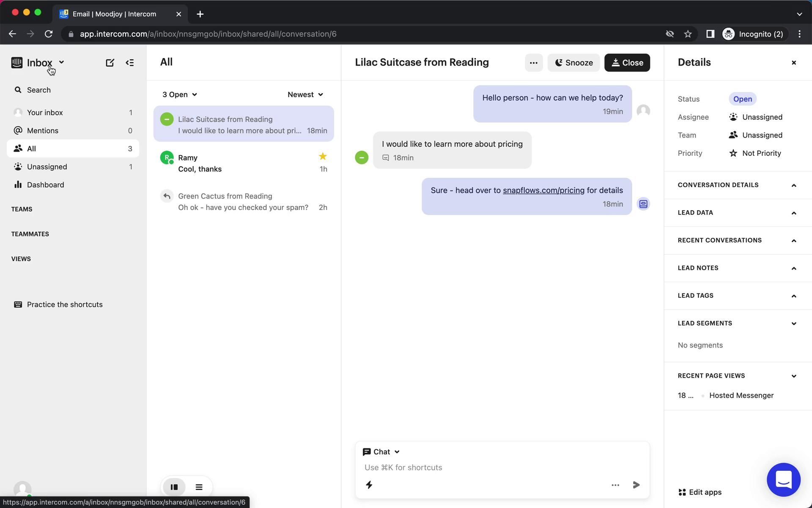Open the Newest sort dropdown
The image size is (812, 508).
305,94
